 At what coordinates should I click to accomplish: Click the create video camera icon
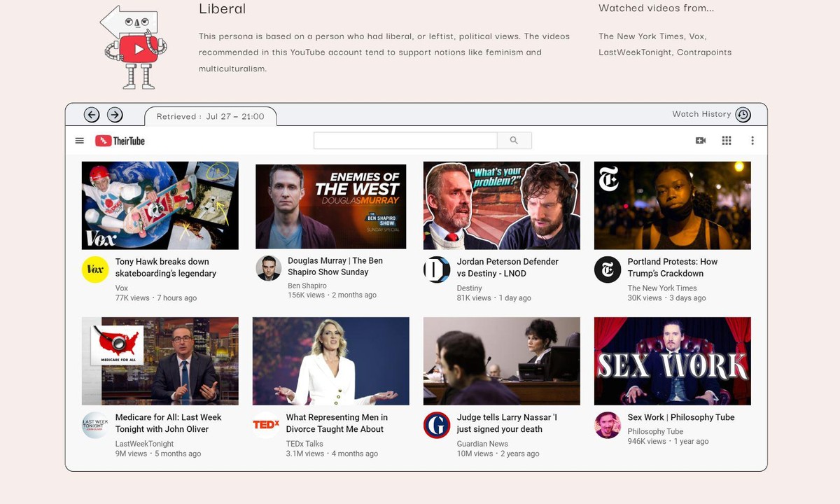(x=701, y=141)
